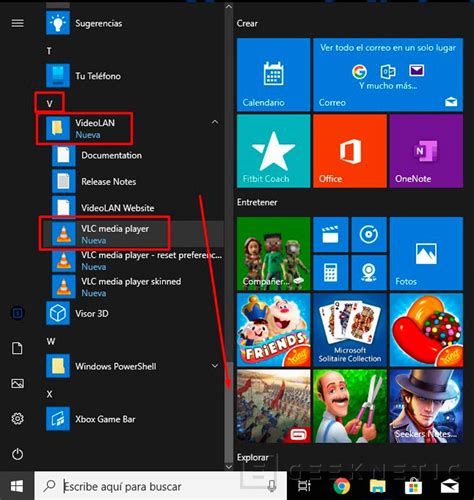474x500 pixels.
Task: Open File Explorer from taskbar
Action: pos(378,486)
